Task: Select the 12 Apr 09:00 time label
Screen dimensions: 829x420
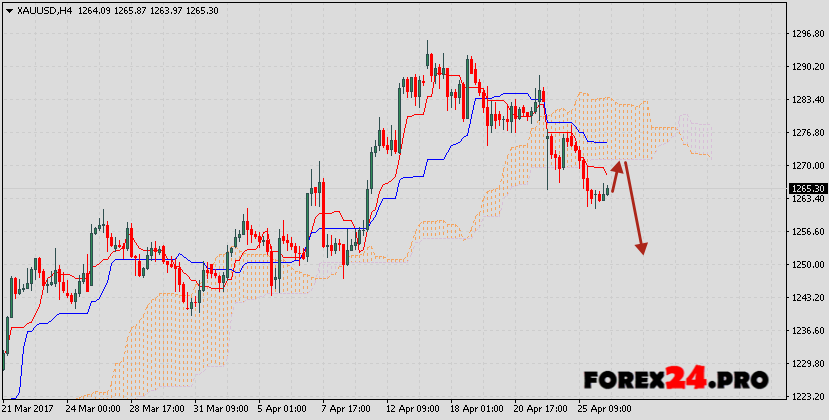Action: (411, 409)
